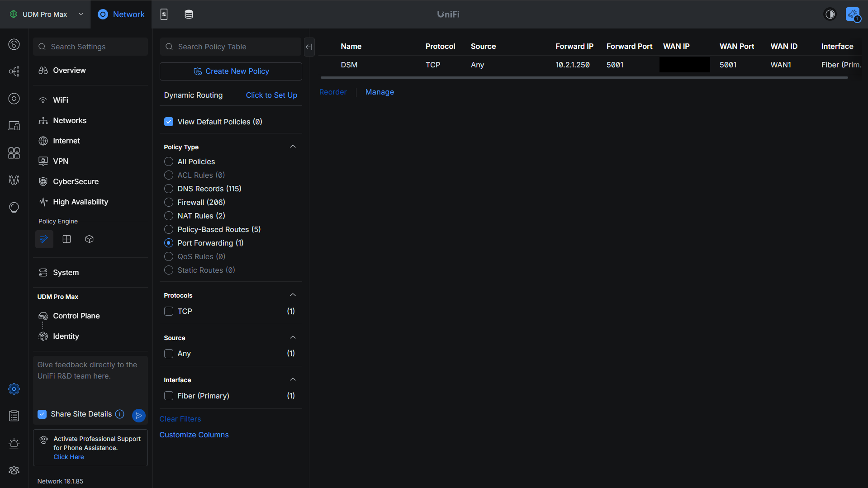Open the device power icon in the header
Screen dimensions: 868x488
[164, 14]
